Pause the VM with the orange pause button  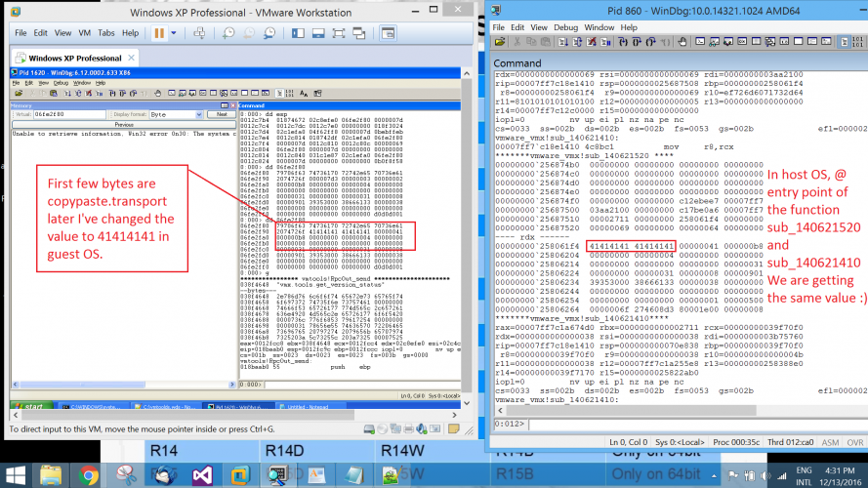point(158,32)
